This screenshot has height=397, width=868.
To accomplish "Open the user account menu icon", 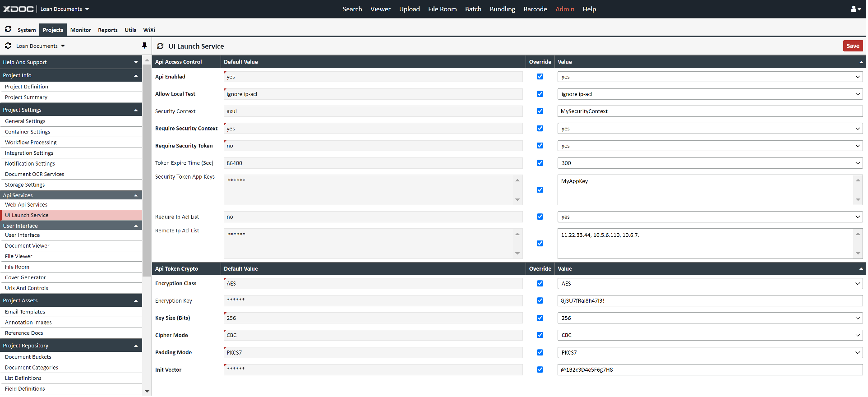I will [855, 9].
